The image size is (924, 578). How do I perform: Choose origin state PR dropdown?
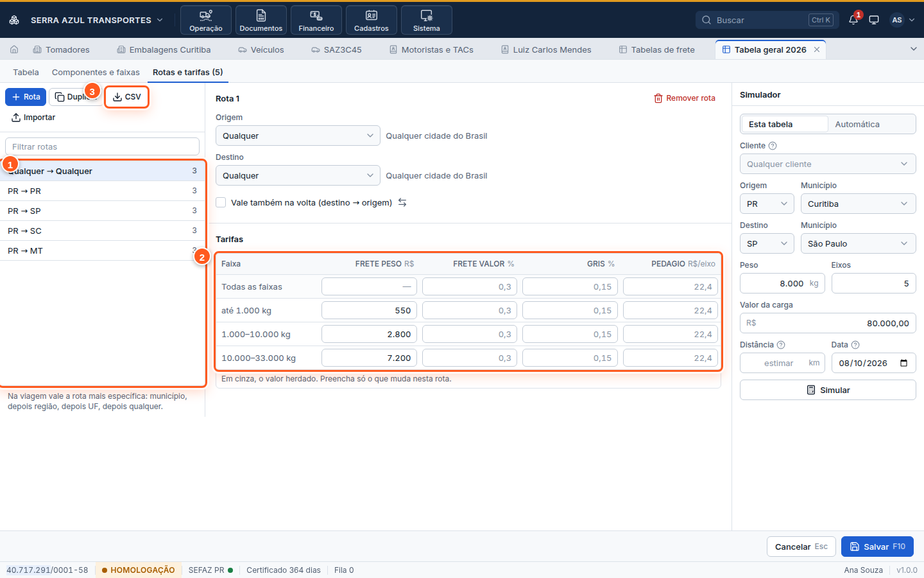[767, 204]
